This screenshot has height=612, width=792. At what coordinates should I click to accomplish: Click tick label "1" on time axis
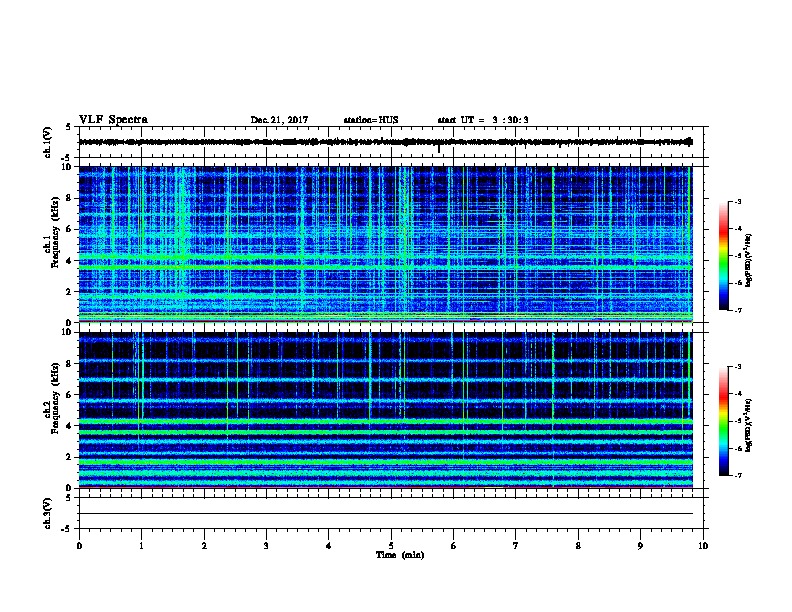141,546
